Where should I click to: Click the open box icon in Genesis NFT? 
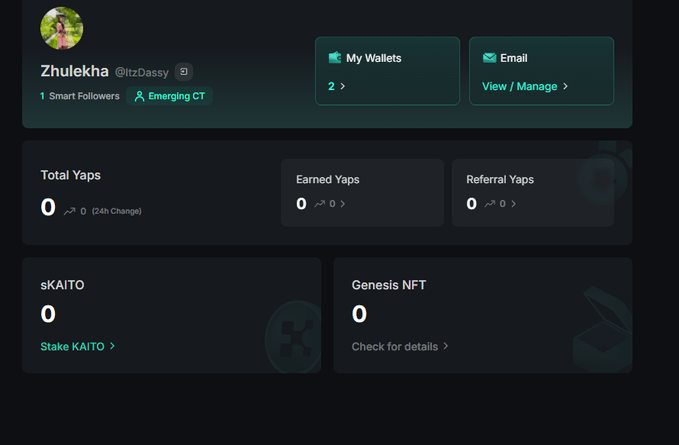[x=601, y=330]
